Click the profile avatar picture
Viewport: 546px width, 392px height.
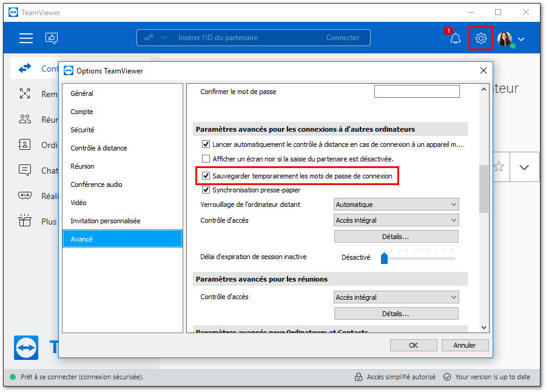tap(505, 38)
